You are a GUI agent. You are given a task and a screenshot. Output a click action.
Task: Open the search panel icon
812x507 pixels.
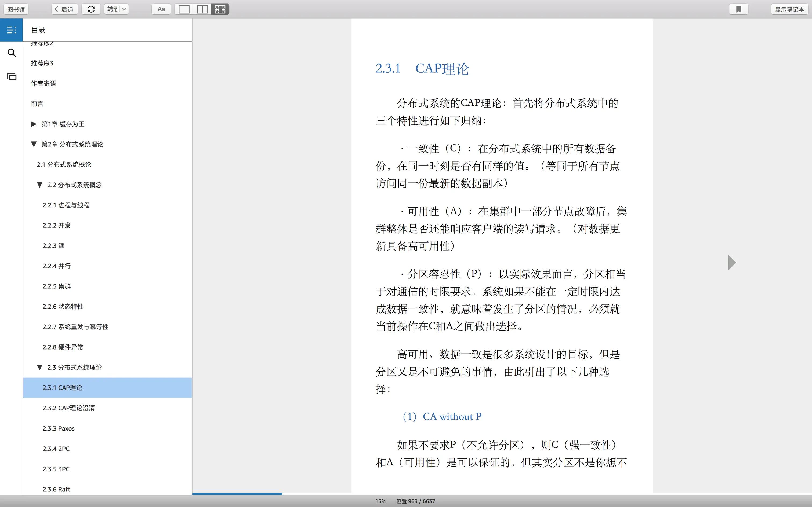pos(11,53)
